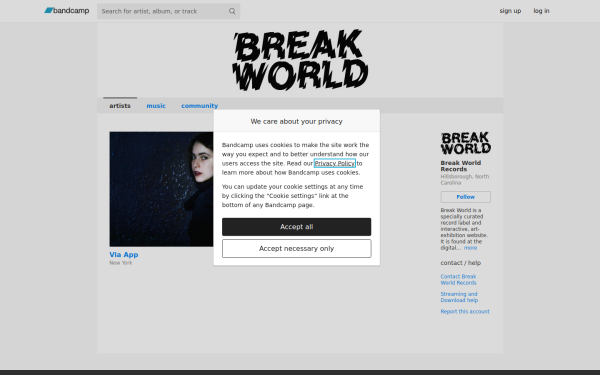Open Contact Break World Records link
Screen dimensions: 600x375
(x=458, y=280)
